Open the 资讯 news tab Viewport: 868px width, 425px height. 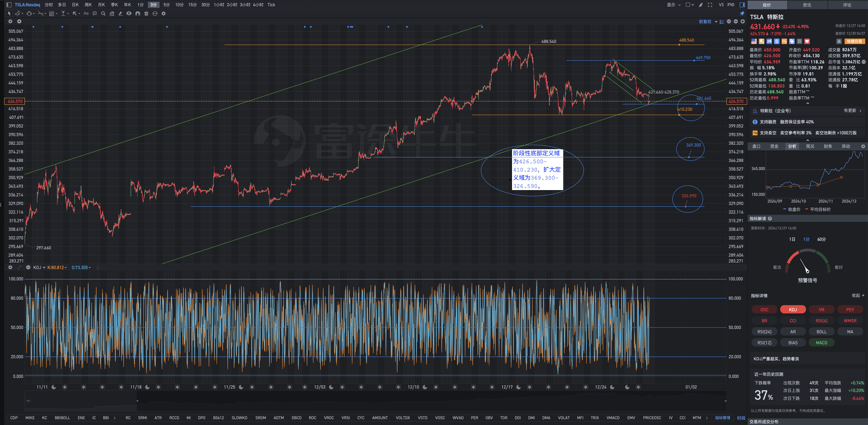click(x=807, y=5)
